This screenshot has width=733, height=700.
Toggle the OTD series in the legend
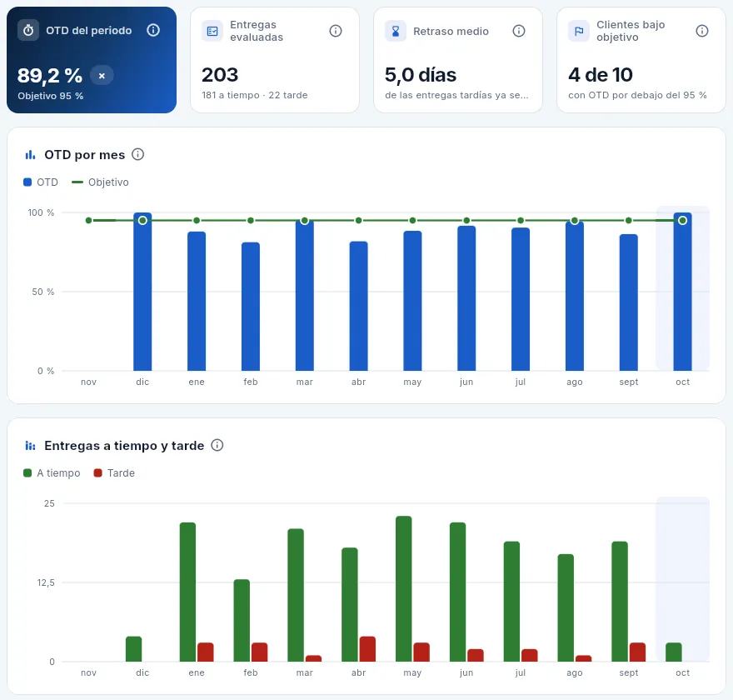click(41, 182)
